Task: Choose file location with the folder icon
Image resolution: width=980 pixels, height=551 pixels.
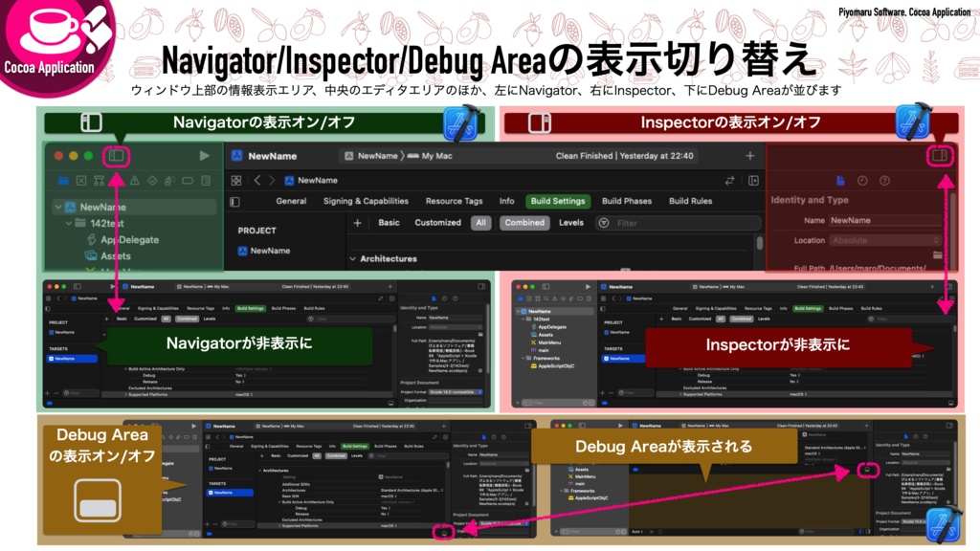Action: tap(938, 254)
